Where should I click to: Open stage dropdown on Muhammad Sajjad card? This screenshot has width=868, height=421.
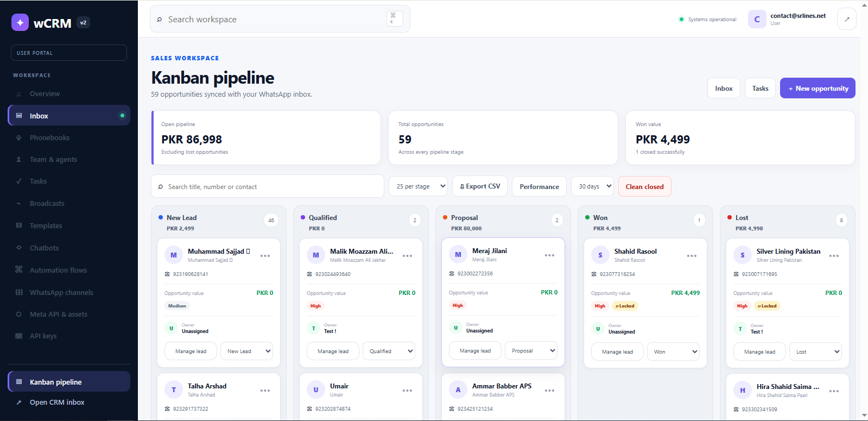pos(246,351)
